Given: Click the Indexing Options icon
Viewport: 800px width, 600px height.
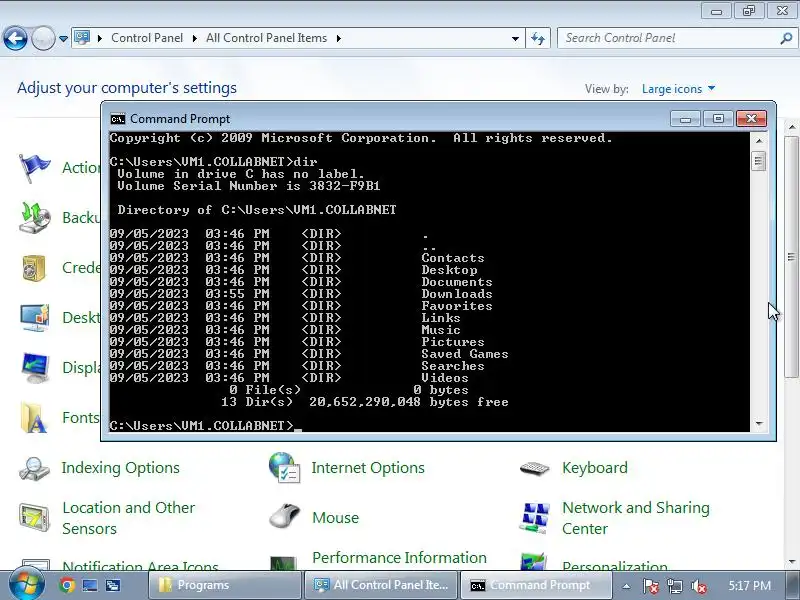Looking at the screenshot, I should (x=34, y=468).
